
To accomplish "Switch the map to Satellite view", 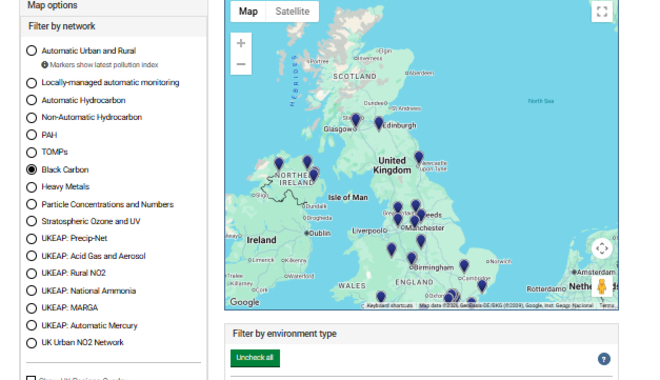I will tap(293, 11).
